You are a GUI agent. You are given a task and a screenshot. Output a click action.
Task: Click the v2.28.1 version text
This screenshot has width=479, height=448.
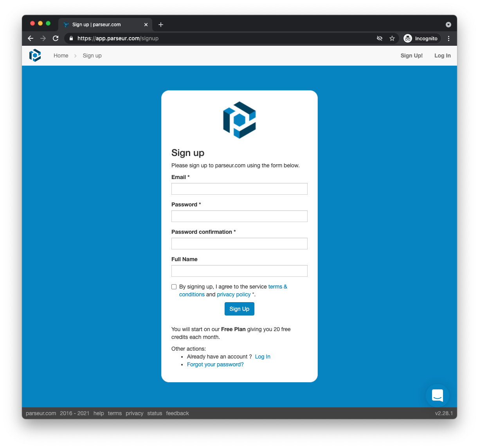click(x=444, y=413)
